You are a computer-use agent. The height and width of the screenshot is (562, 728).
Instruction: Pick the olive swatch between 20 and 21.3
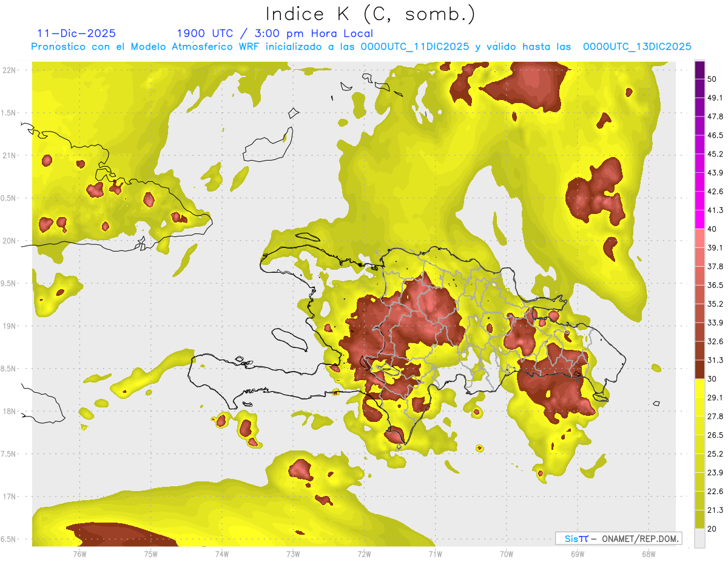click(699, 520)
